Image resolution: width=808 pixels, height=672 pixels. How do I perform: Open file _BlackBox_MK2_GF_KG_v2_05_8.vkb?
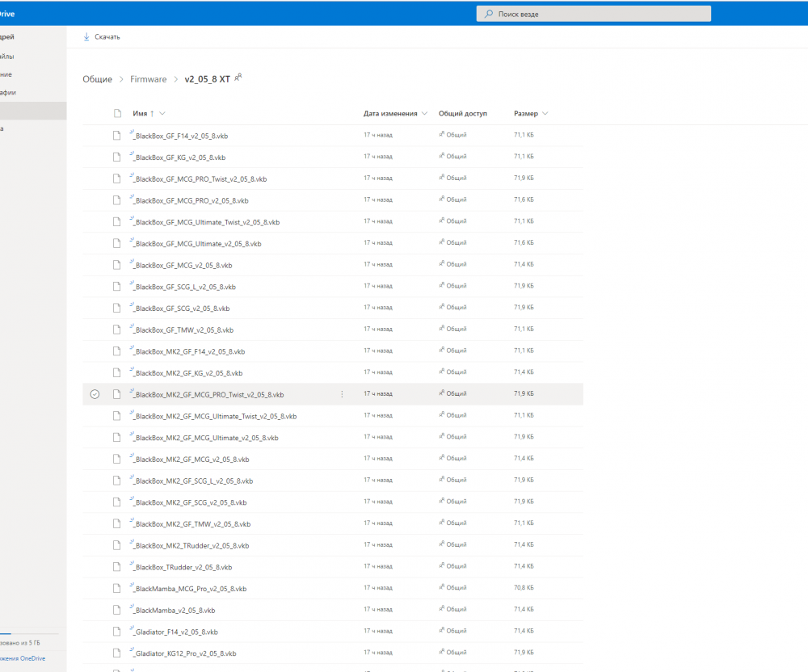tap(187, 373)
